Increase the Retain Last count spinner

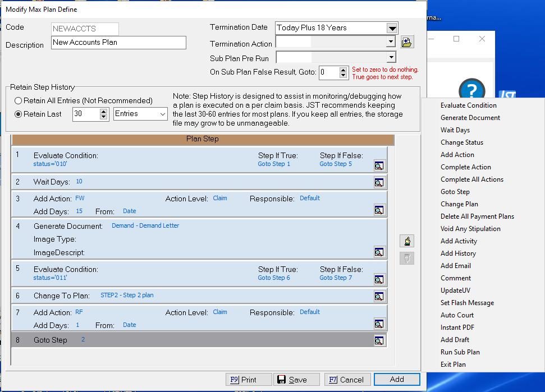tap(103, 111)
